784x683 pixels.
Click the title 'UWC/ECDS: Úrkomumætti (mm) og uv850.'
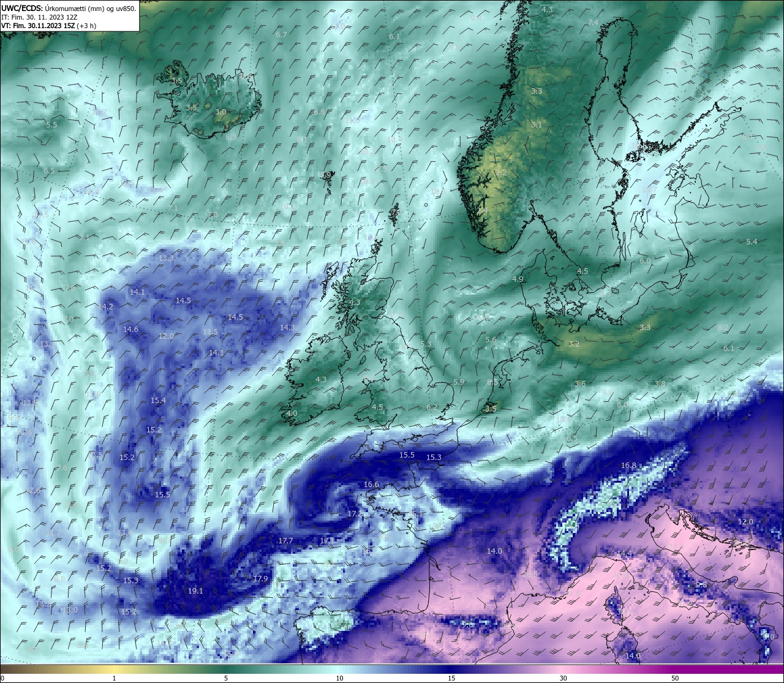pyautogui.click(x=69, y=9)
